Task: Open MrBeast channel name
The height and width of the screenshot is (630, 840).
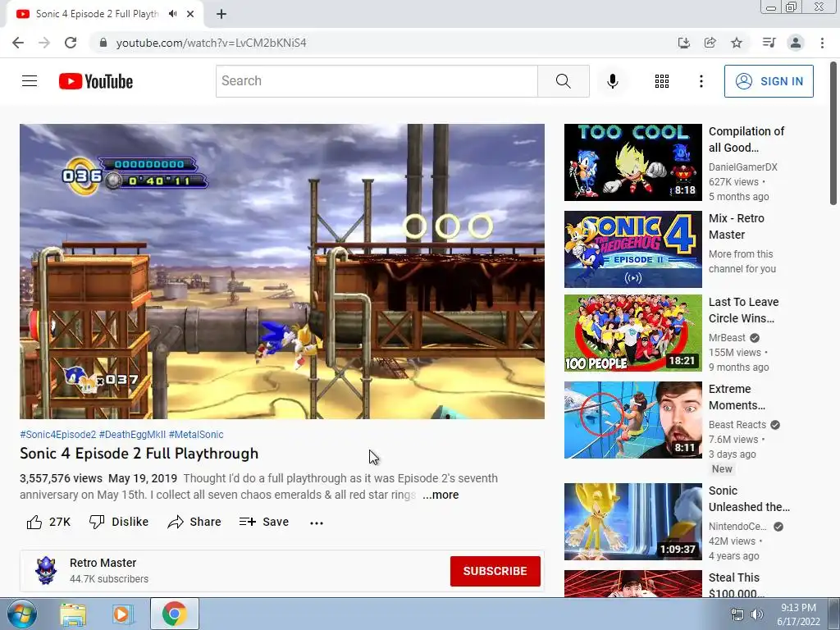Action: coord(727,337)
